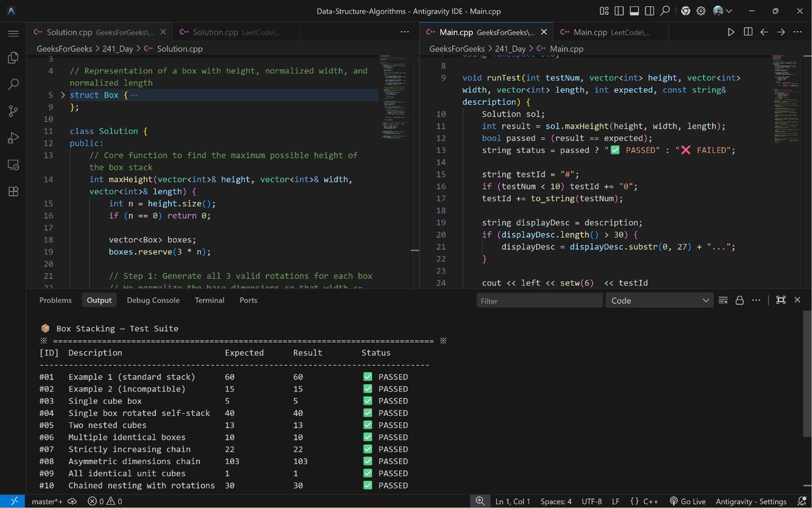Screen dimensions: 812x508
Task: Open the output panel more actions menu
Action: [756, 300]
